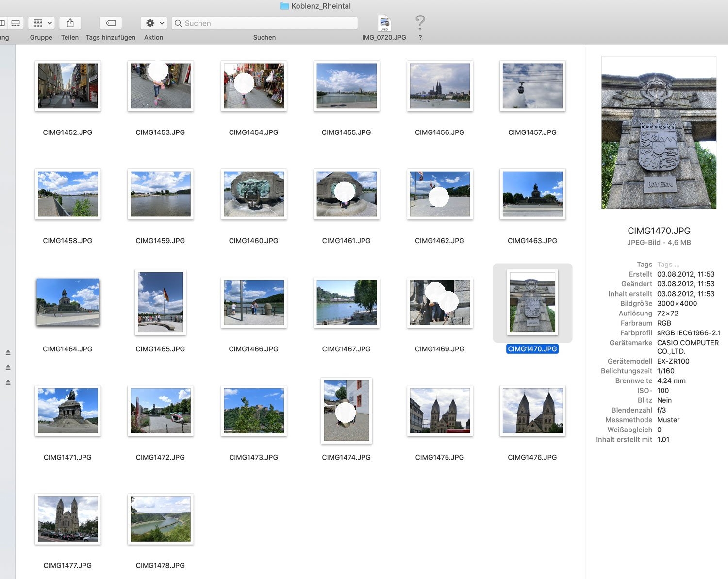Image resolution: width=728 pixels, height=579 pixels.
Task: Click the middle eject icon in sidebar
Action: 8,367
